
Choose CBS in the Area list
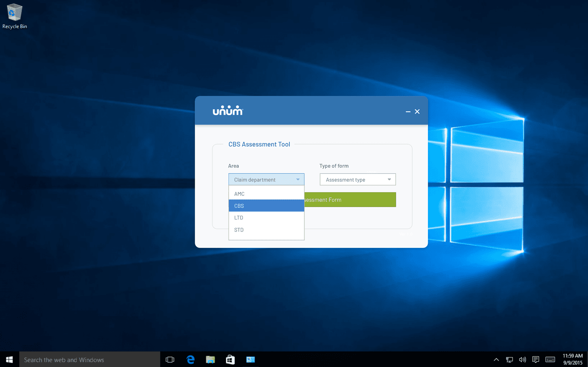[266, 206]
